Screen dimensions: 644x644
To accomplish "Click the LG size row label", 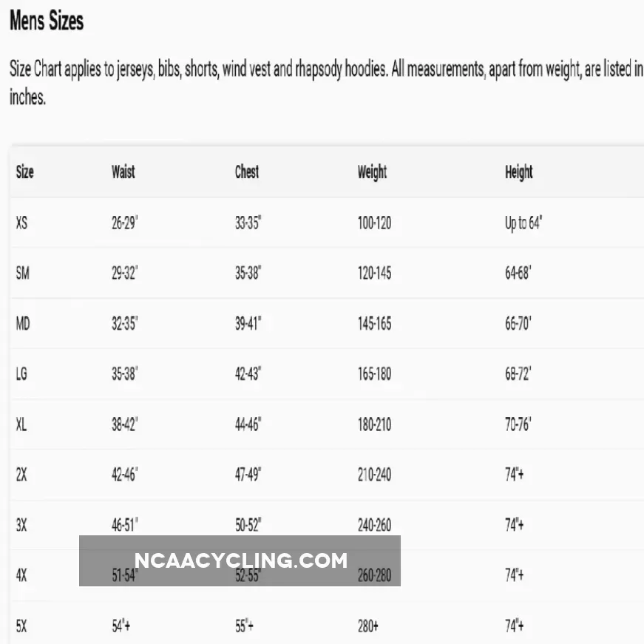I will (x=21, y=373).
